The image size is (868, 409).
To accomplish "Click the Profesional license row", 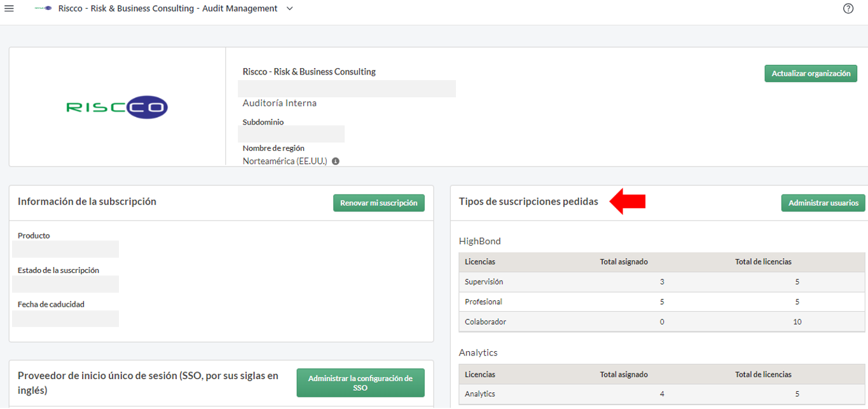I will point(662,302).
